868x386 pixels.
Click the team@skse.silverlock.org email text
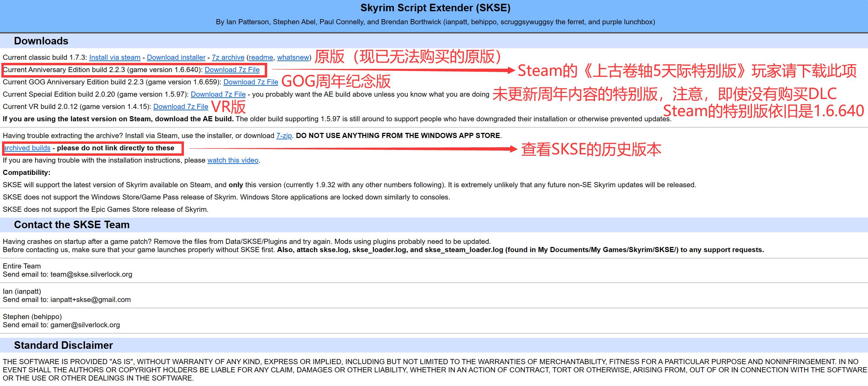pyautogui.click(x=91, y=274)
